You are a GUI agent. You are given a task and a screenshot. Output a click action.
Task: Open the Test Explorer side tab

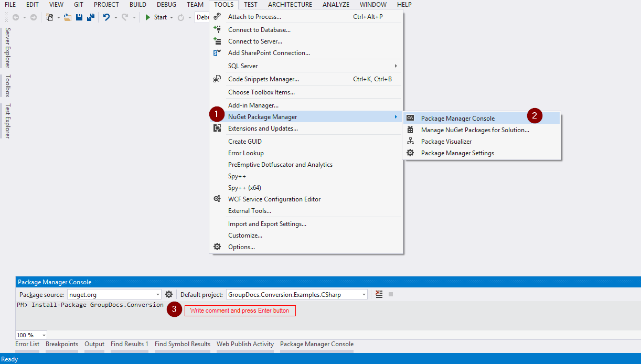click(x=7, y=121)
